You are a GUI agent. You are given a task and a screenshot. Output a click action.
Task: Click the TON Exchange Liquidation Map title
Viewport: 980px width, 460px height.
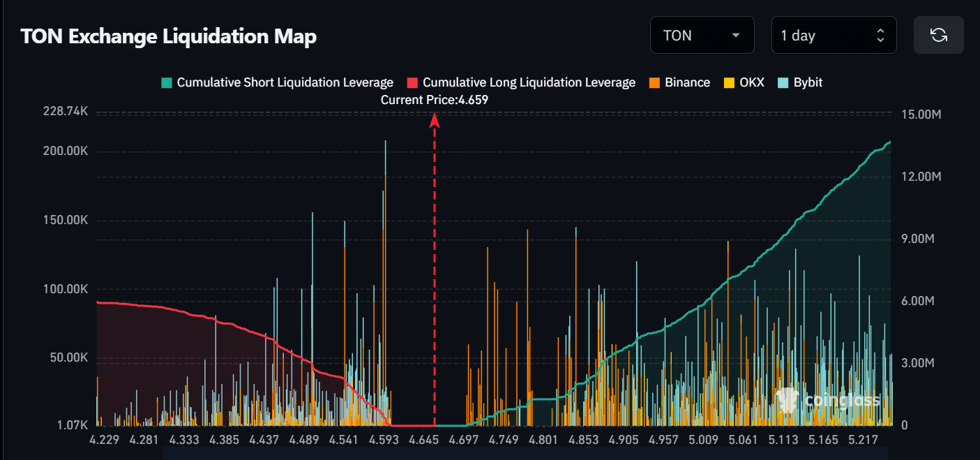coord(169,36)
